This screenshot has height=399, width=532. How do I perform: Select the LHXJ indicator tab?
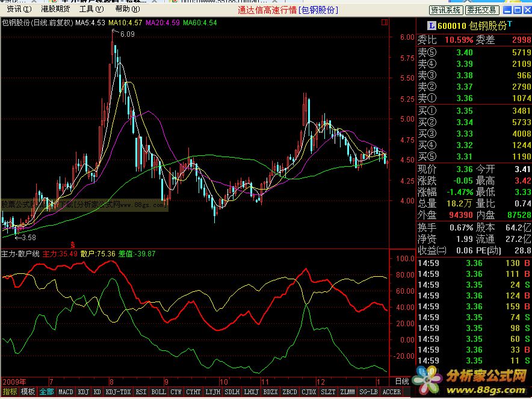coord(251,392)
